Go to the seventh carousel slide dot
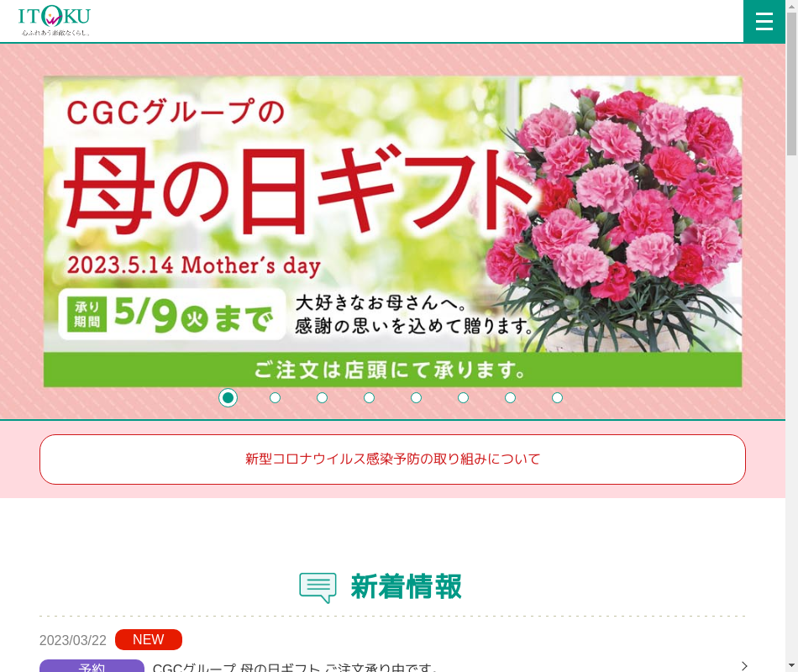 [x=510, y=397]
